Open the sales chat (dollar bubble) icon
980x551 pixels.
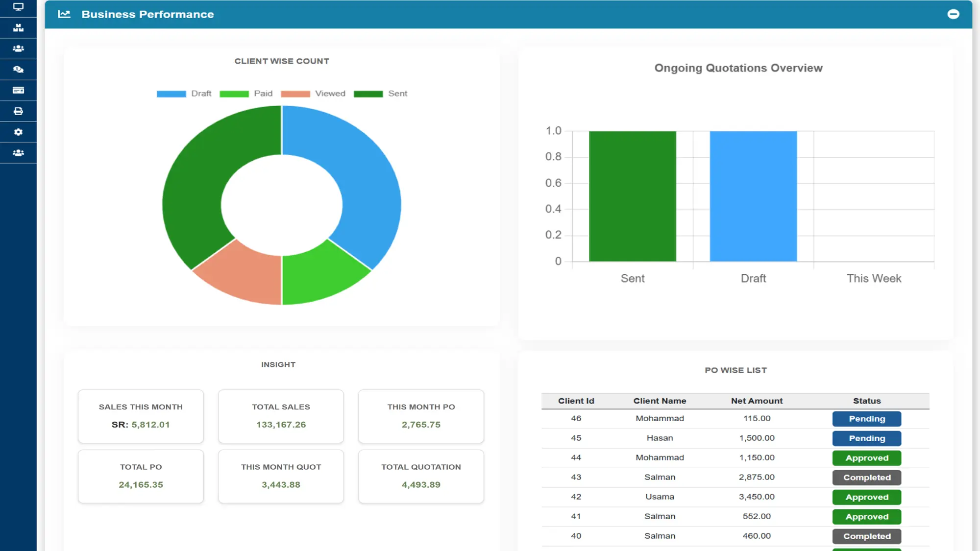point(18,69)
